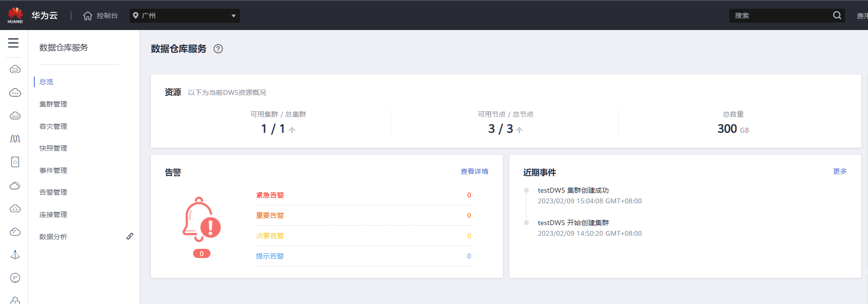Image resolution: width=868 pixels, height=304 pixels.
Task: Click the 查看详情 alarm link
Action: click(474, 171)
